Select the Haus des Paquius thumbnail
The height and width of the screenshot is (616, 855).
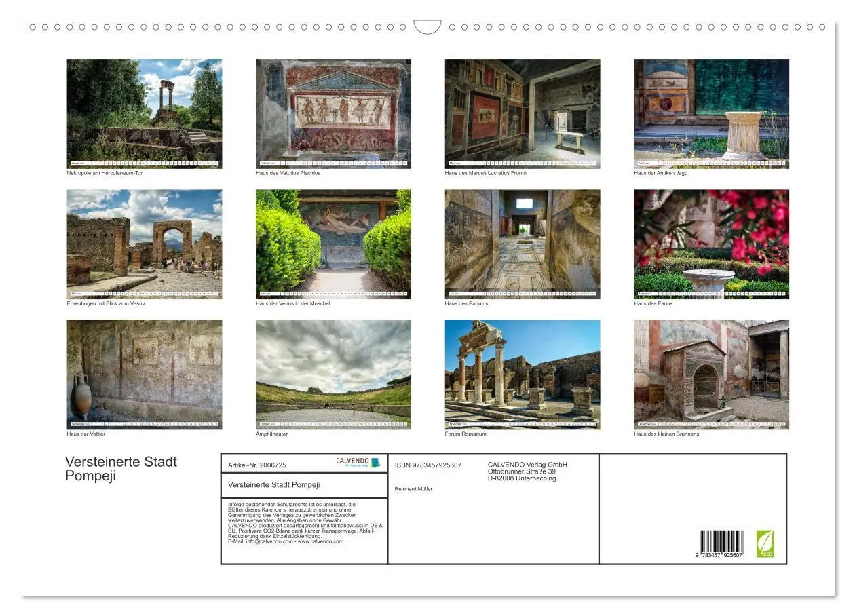tap(522, 242)
